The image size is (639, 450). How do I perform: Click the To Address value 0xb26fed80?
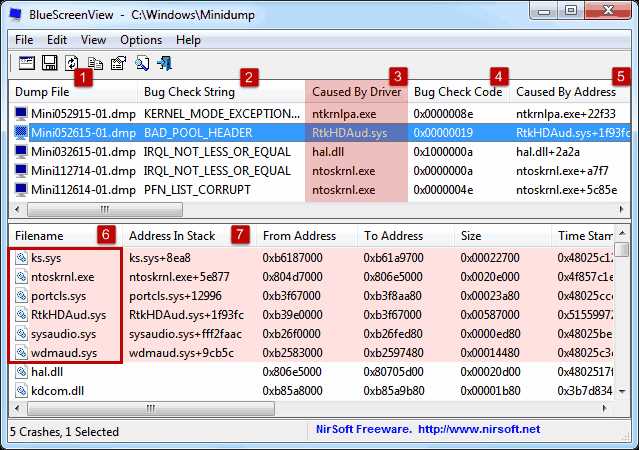[x=393, y=334]
